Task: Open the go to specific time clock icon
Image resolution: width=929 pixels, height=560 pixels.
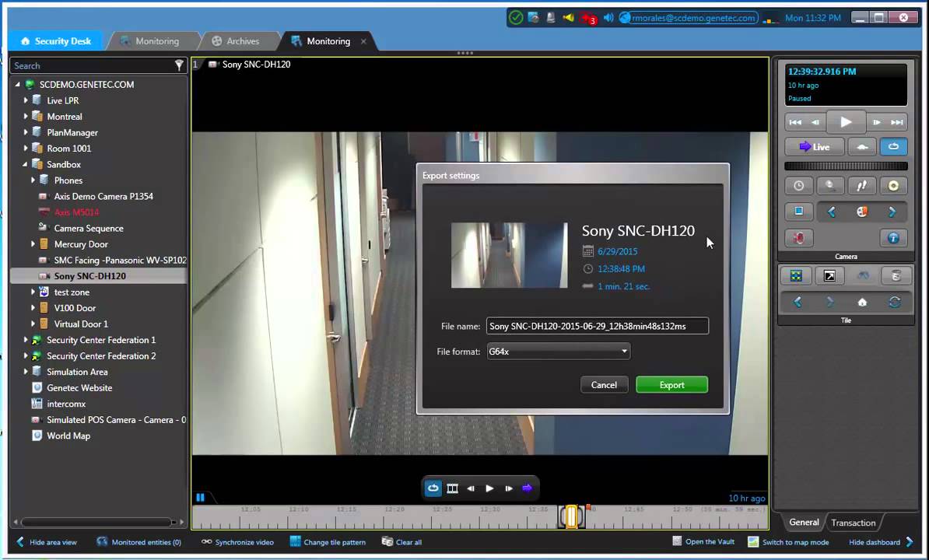Action: point(798,186)
